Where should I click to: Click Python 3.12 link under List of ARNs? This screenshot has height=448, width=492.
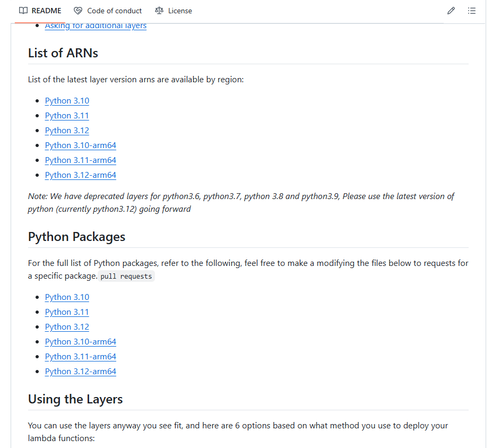click(67, 131)
